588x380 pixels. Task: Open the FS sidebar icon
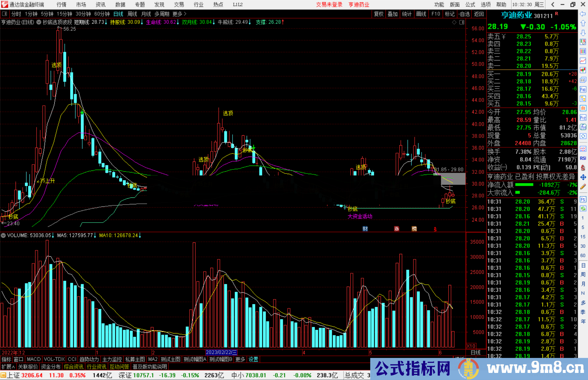[x=583, y=199]
